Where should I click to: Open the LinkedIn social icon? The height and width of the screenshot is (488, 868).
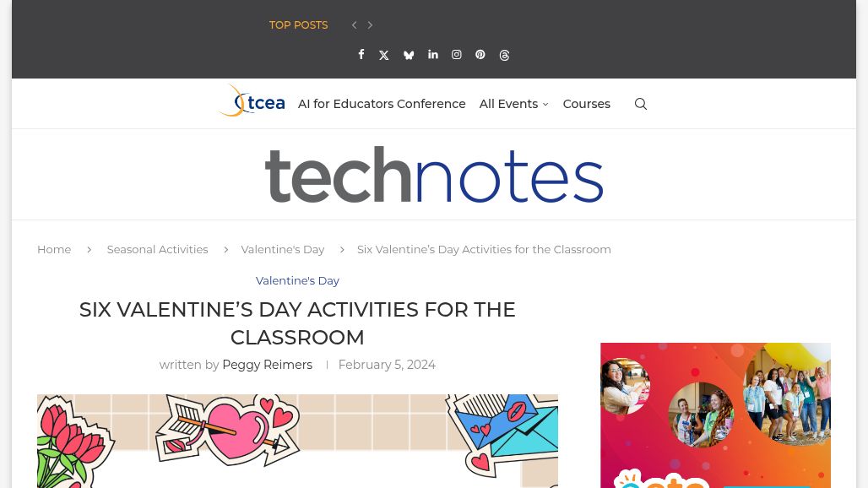433,55
